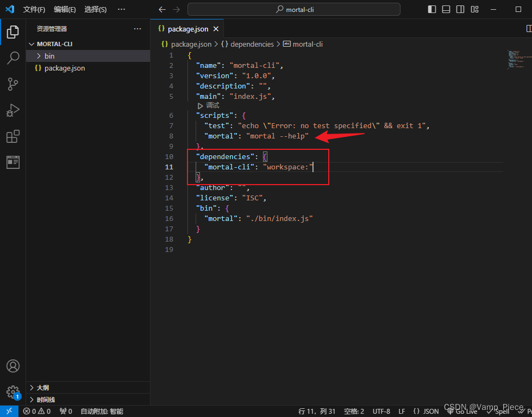Click the editor minimap
The image size is (532, 417).
519,59
